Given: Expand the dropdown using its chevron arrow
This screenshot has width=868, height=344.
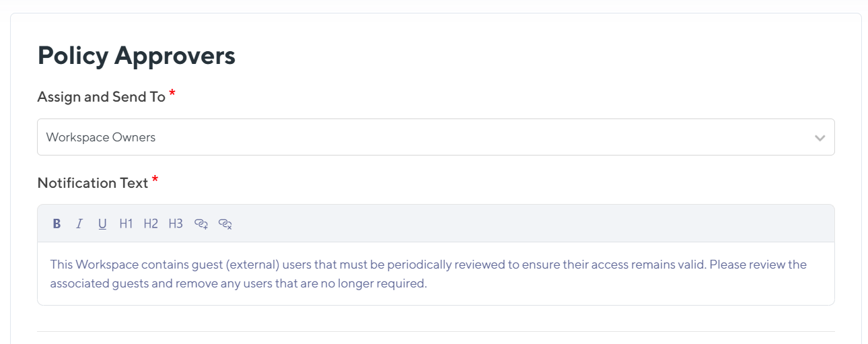Looking at the screenshot, I should (820, 138).
